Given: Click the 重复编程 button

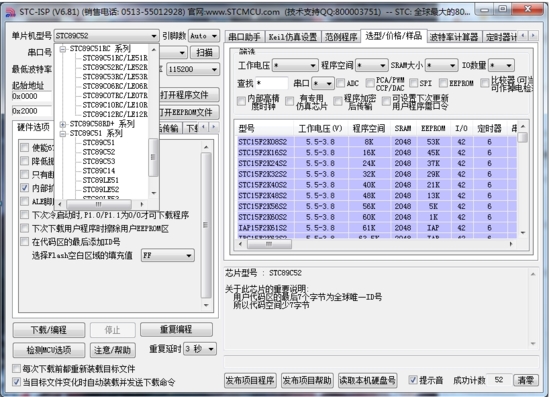Looking at the screenshot, I should point(176,329).
